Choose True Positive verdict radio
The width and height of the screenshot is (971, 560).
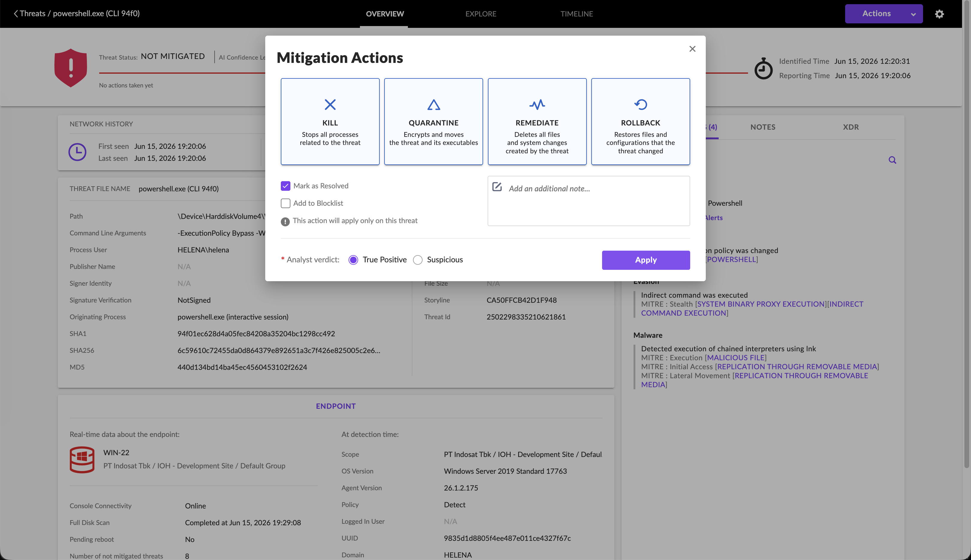(353, 260)
